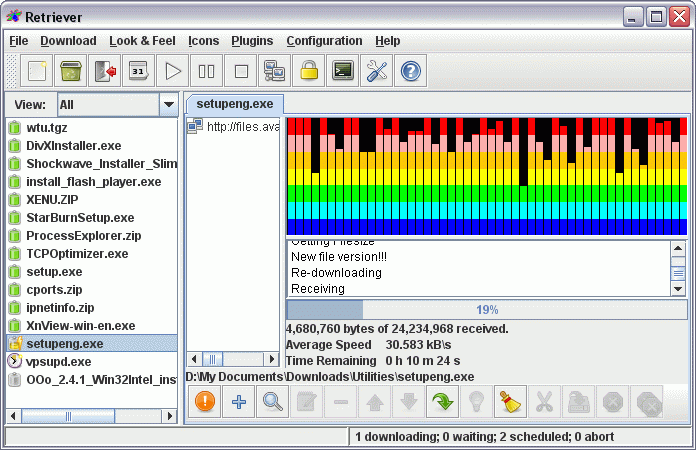Open the recycle bin toolbar icon
Screen dimensions: 696x450
[71, 71]
